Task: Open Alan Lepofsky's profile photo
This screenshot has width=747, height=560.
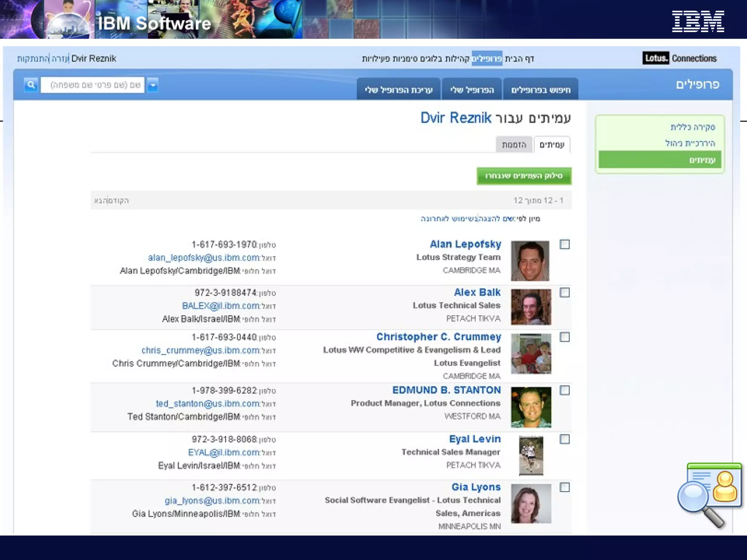Action: coord(530,261)
